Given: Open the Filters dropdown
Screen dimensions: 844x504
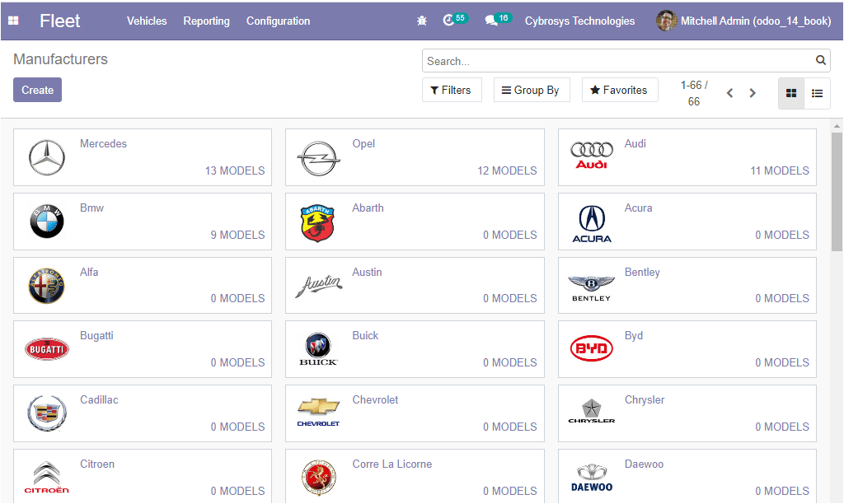Looking at the screenshot, I should coord(452,90).
